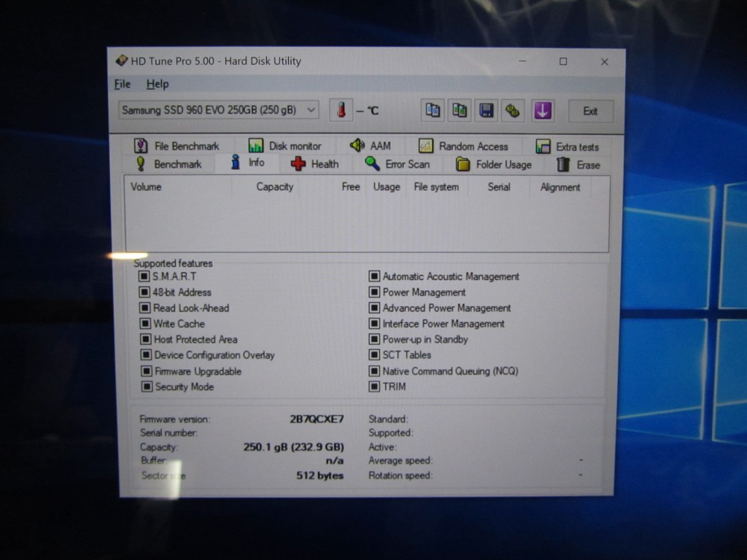The height and width of the screenshot is (560, 747).
Task: Switch to the Disk monitor tab
Action: point(285,146)
